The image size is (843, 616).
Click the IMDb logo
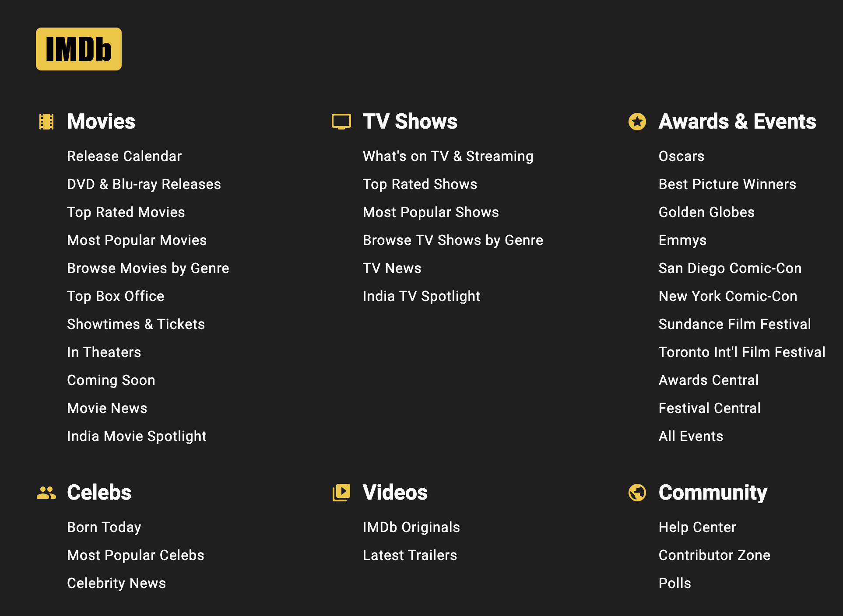coord(79,49)
